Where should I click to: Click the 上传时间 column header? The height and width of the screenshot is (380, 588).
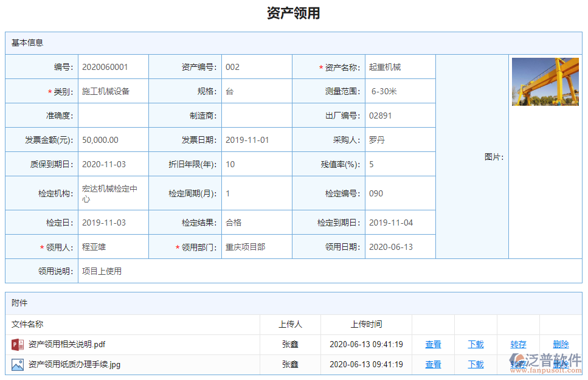click(366, 325)
